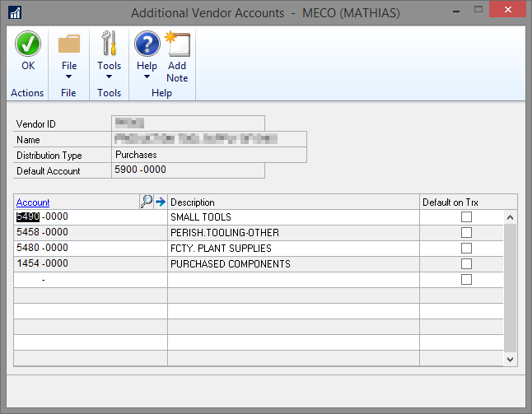Click the Default Account field
532x414 pixels.
(x=188, y=170)
